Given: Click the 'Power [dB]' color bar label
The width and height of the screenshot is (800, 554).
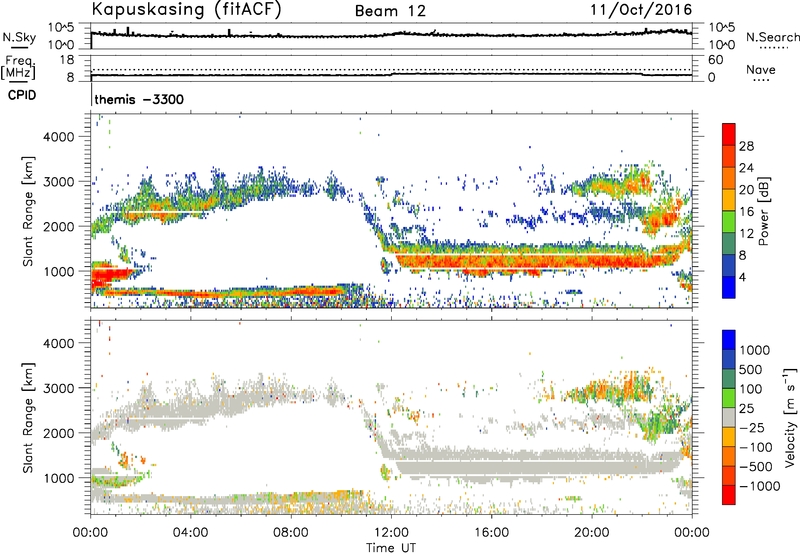Looking at the screenshot, I should point(763,211).
